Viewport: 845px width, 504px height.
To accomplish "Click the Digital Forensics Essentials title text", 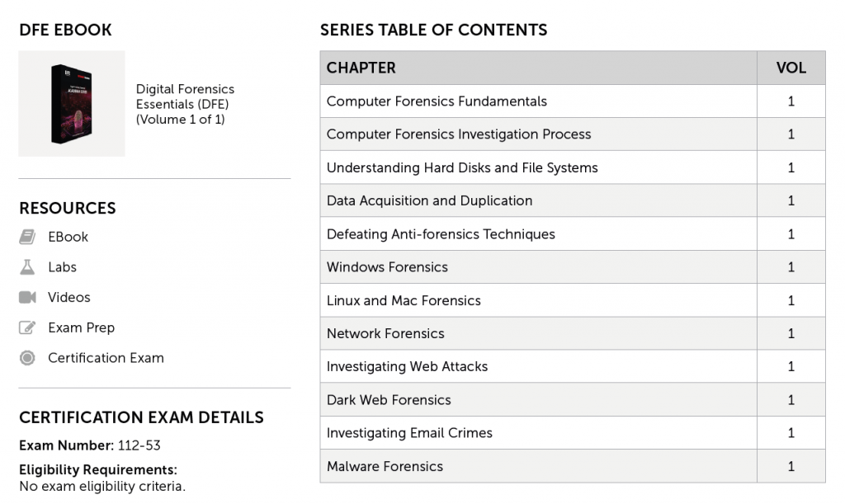I will (x=185, y=104).
